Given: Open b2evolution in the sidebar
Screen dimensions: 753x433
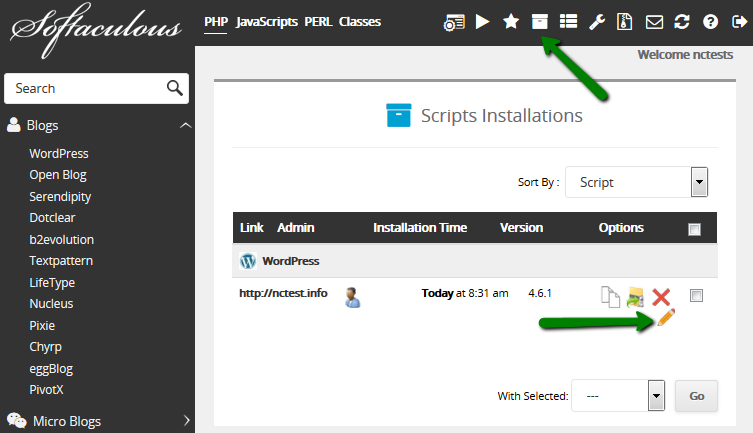Looking at the screenshot, I should point(61,240).
